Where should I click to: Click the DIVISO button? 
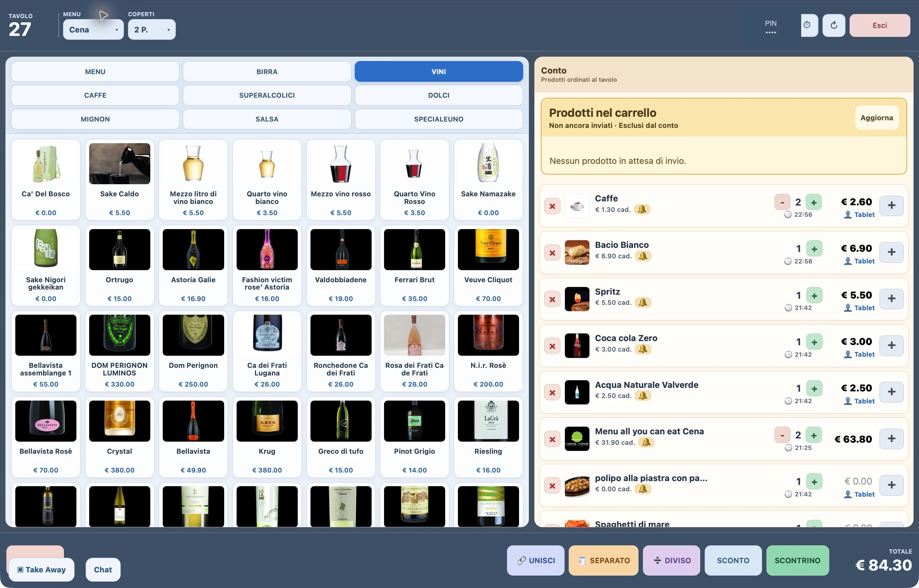[671, 560]
